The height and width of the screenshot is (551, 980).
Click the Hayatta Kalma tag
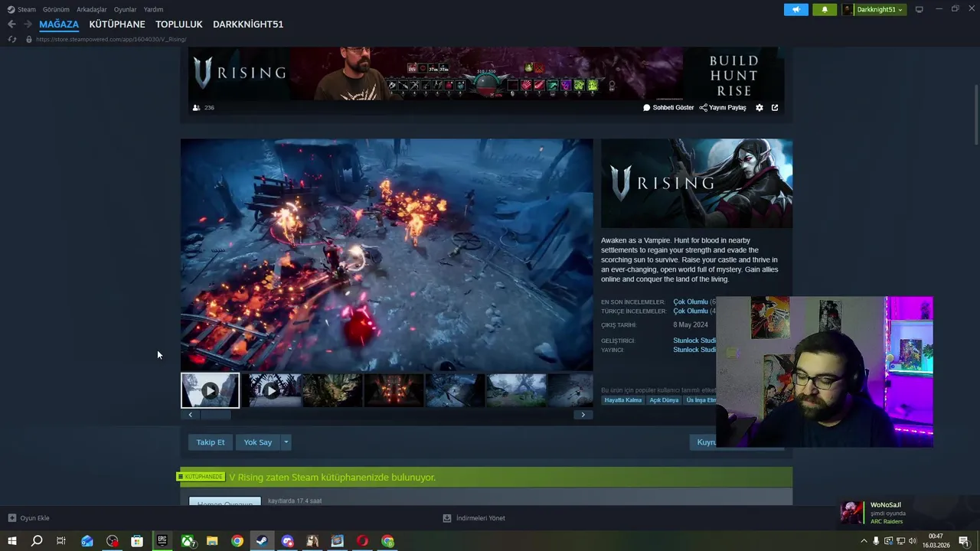coord(623,400)
